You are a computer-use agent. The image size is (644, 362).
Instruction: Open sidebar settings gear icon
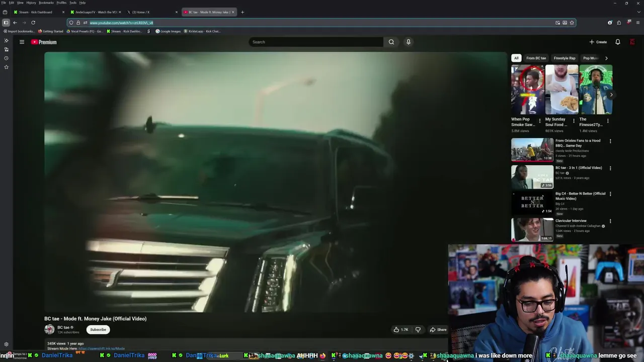pos(6,344)
